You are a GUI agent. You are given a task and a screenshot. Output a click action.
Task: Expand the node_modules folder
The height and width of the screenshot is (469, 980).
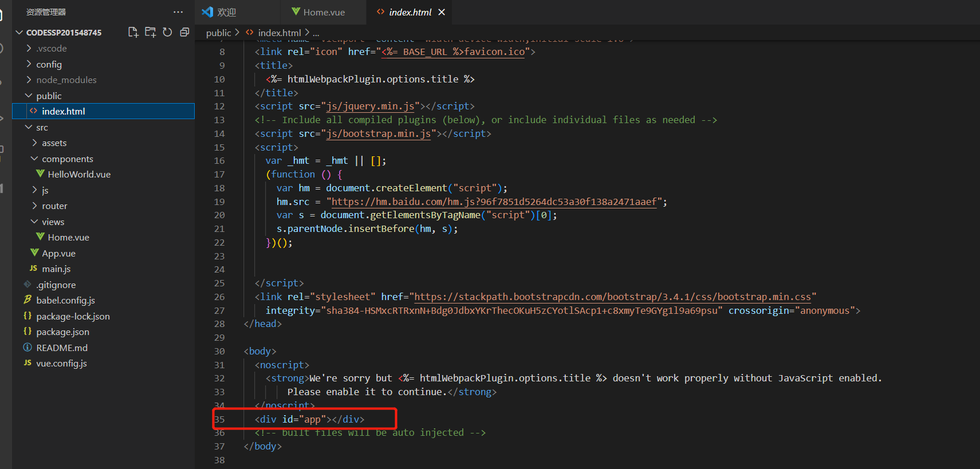point(29,80)
